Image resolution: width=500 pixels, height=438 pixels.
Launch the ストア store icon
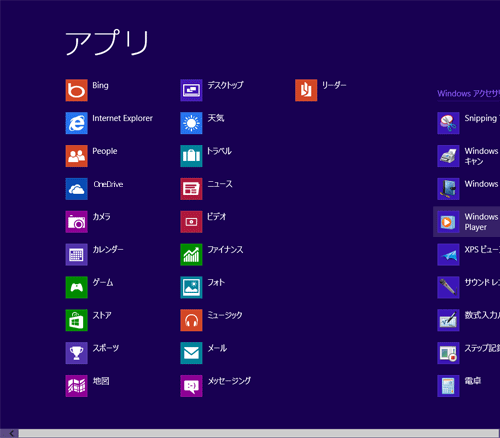pyautogui.click(x=76, y=320)
